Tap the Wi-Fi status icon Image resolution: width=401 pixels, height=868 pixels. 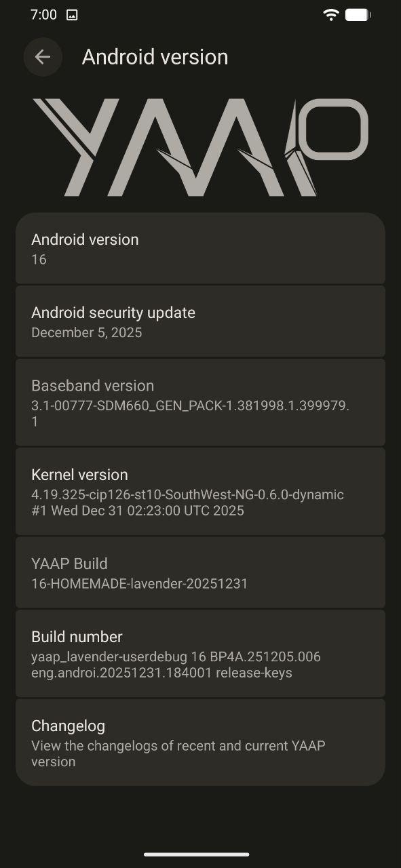pos(331,15)
